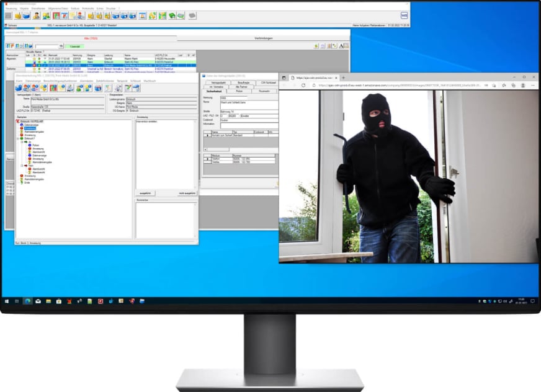
Task: Switch to the 'Beauftragte' tab in data window
Action: pyautogui.click(x=244, y=83)
